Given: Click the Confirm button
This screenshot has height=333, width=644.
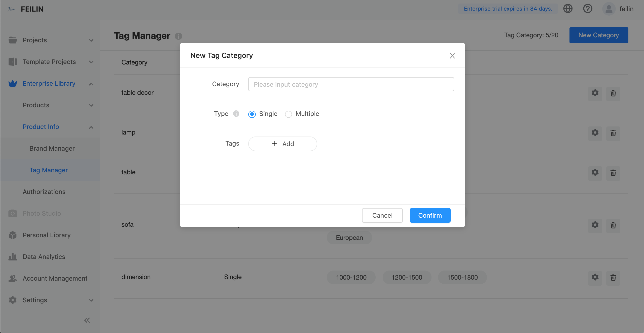Looking at the screenshot, I should pos(430,215).
